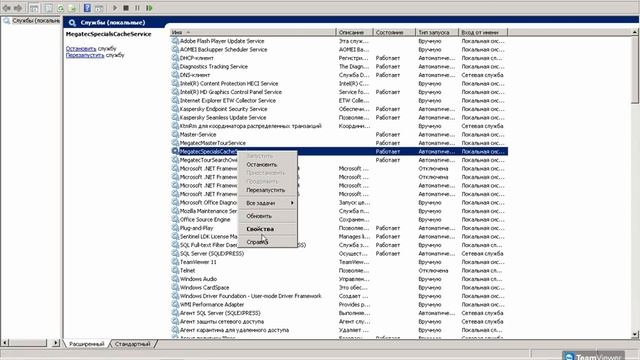Click the gear icon of Adobe Flash Player Update Service
The height and width of the screenshot is (360, 640).
(x=175, y=41)
